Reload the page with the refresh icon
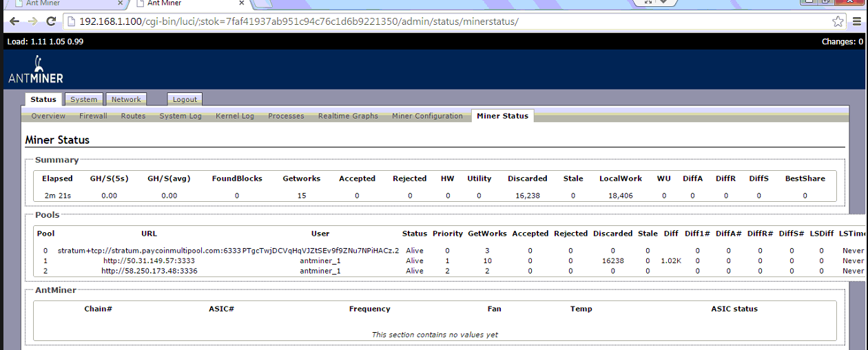Screen dimensions: 868x350 [x=50, y=21]
